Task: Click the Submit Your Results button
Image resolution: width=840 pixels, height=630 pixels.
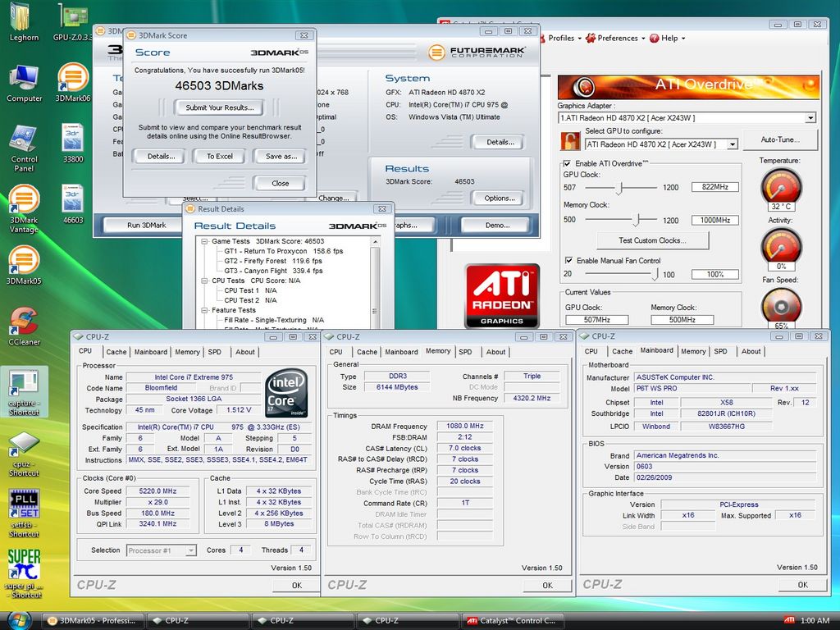Action: pos(220,107)
